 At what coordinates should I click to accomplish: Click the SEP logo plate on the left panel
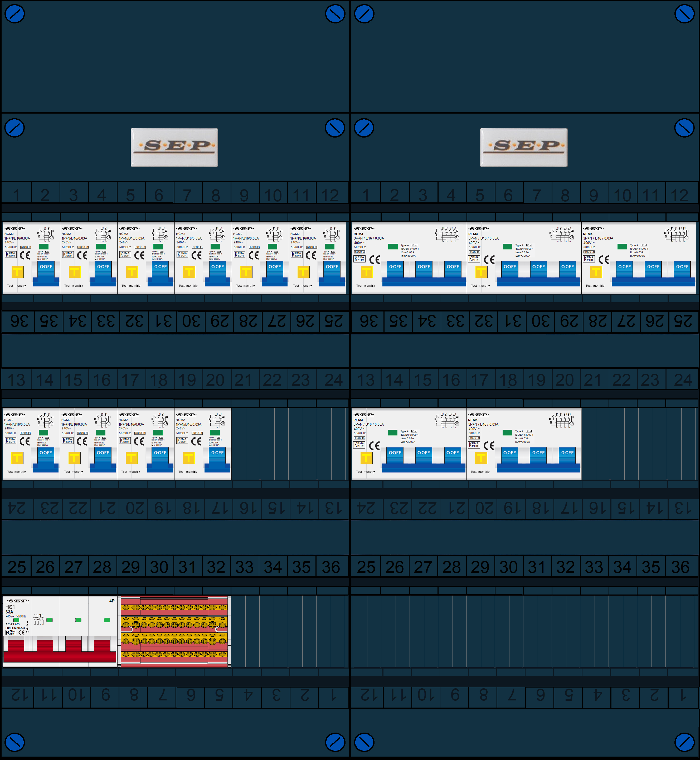coord(174,147)
